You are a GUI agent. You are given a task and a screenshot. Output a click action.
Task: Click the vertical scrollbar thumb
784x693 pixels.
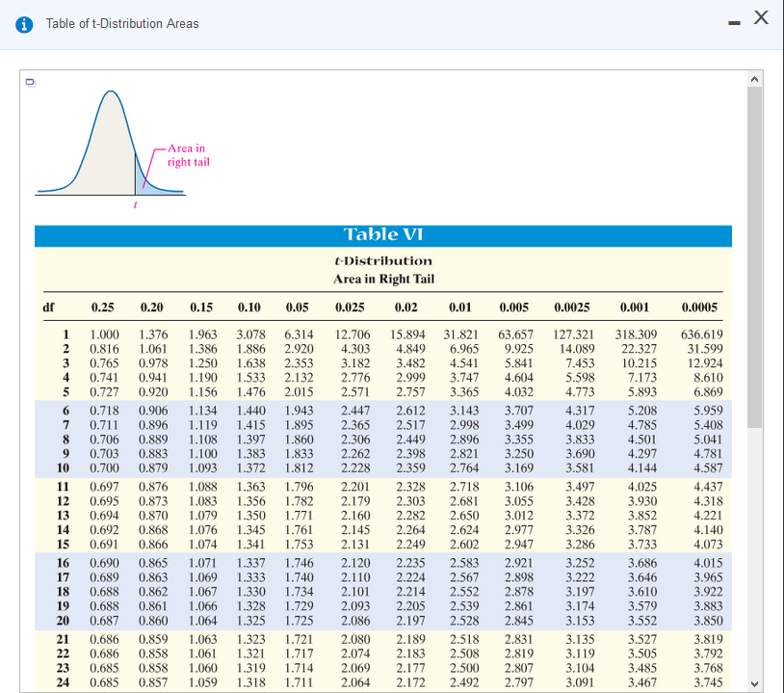coord(754,257)
